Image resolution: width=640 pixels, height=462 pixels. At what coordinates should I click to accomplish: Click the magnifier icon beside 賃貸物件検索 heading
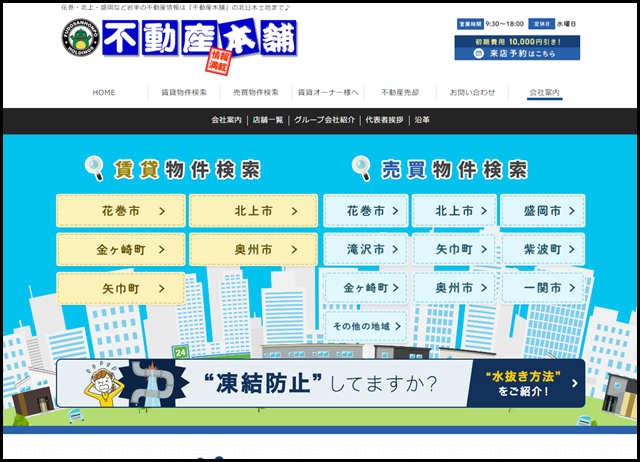pos(95,168)
